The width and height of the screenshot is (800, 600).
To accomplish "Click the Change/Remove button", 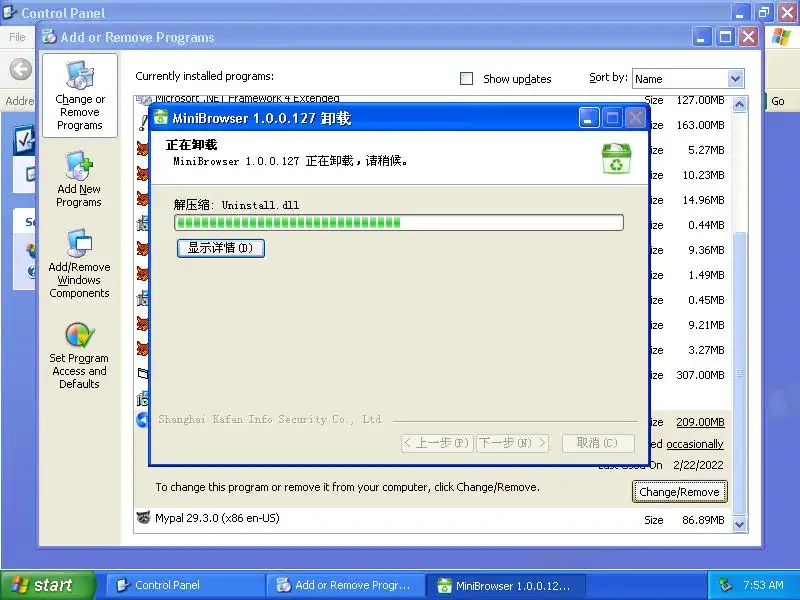I will 679,492.
